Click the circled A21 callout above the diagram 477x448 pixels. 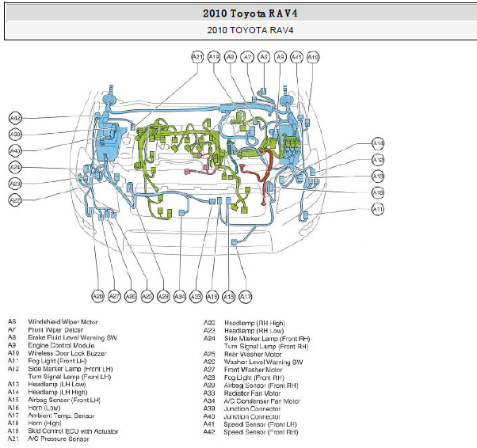(197, 57)
